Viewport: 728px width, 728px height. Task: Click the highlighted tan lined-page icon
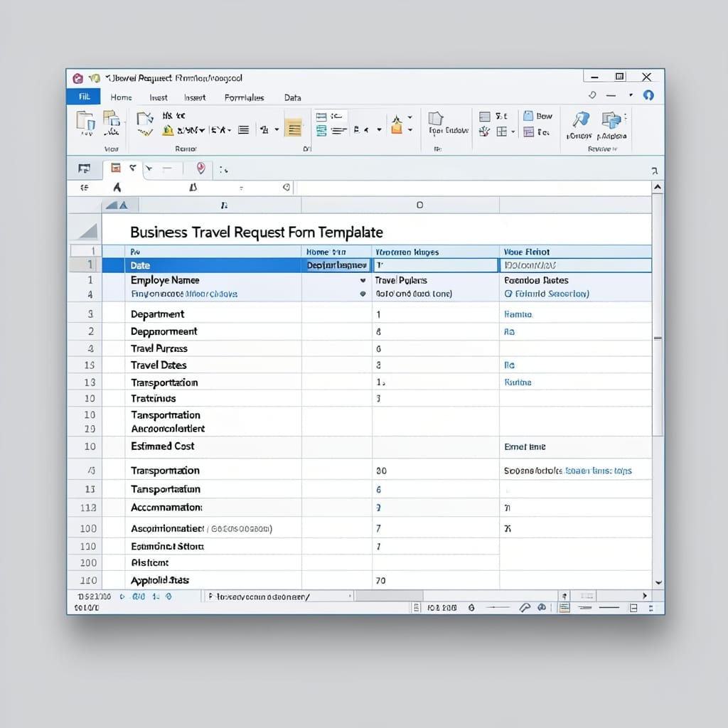[x=294, y=128]
